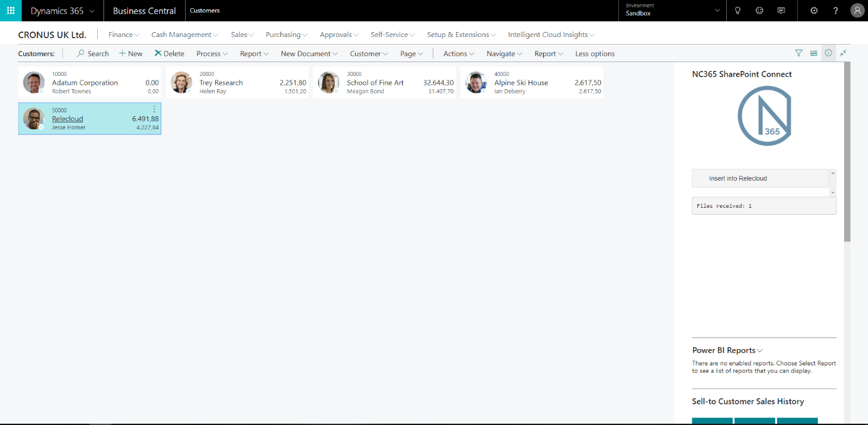Click the right pane vertical scrollbar

[847, 151]
